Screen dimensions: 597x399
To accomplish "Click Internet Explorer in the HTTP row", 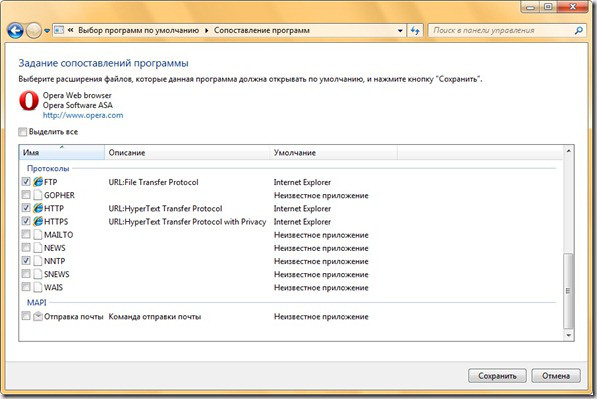I will (x=302, y=208).
